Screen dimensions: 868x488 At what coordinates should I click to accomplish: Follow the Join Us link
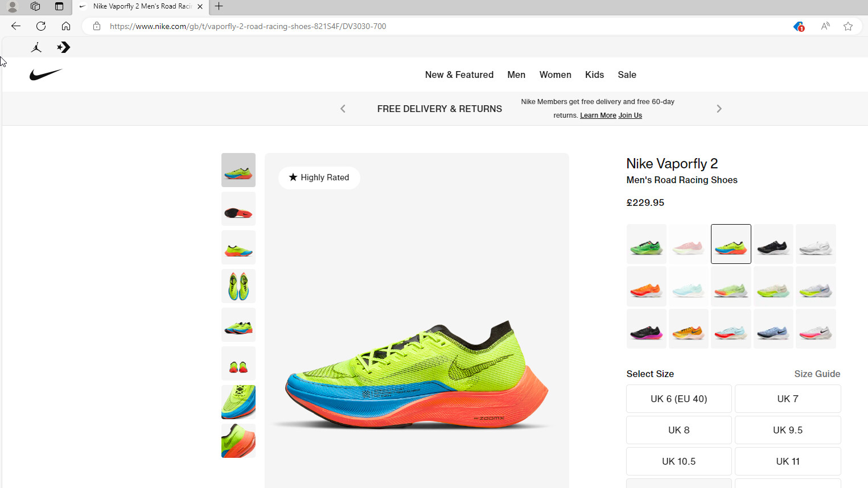[x=630, y=115]
